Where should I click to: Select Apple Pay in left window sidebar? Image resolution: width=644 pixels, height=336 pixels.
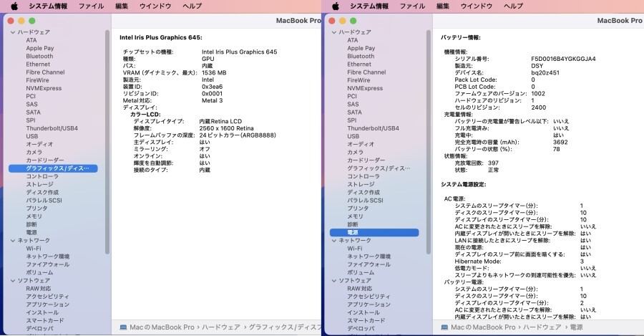(40, 48)
